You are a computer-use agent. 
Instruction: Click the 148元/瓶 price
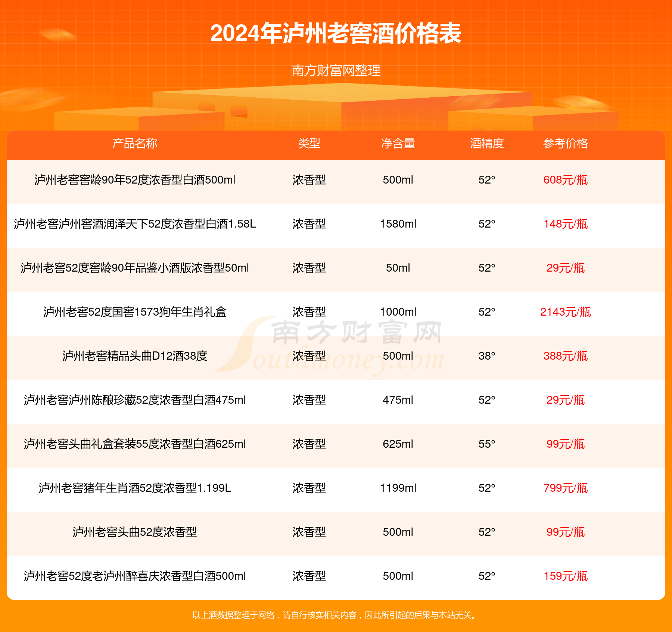(x=566, y=224)
